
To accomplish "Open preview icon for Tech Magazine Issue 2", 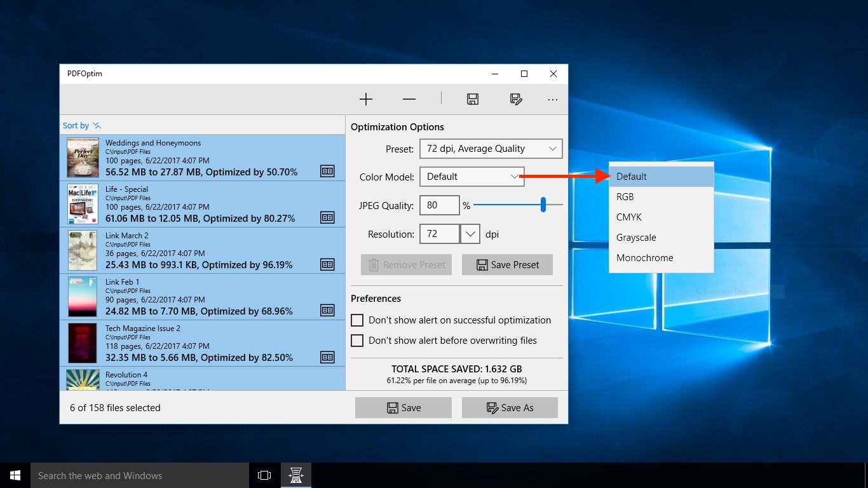I will pyautogui.click(x=327, y=356).
